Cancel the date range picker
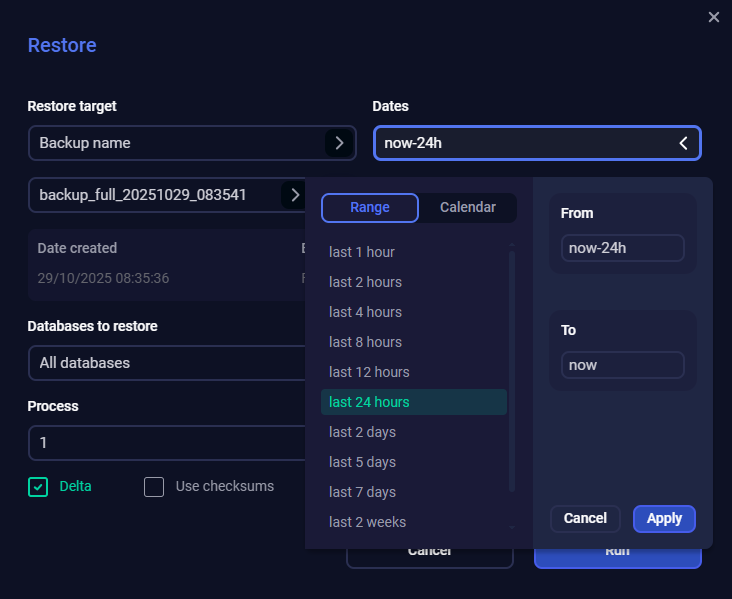732x599 pixels. point(585,518)
